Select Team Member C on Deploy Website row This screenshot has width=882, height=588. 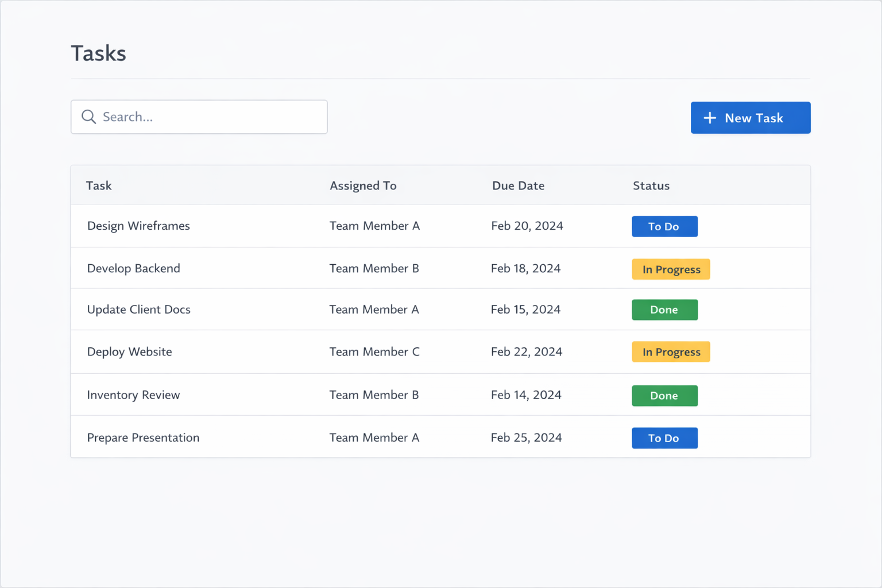(x=374, y=351)
